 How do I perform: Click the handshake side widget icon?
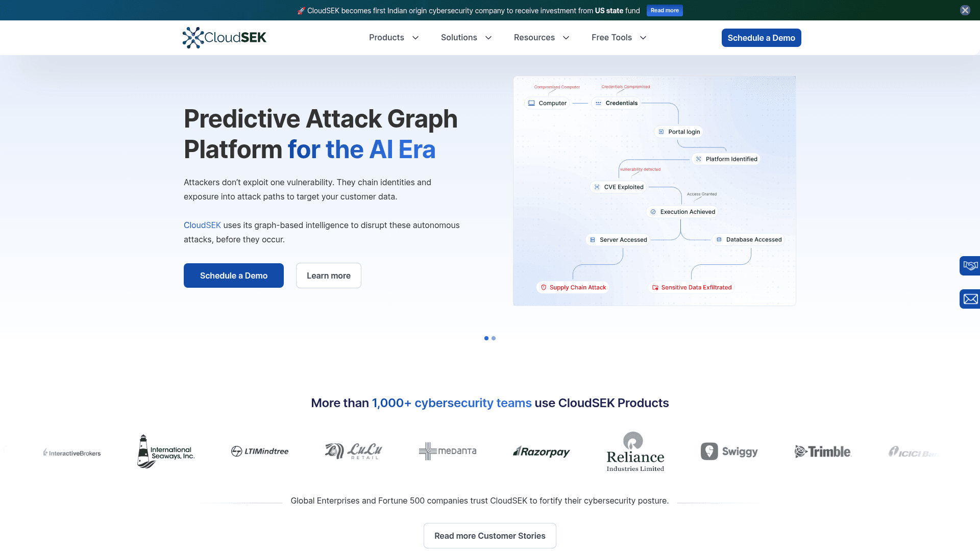970,266
